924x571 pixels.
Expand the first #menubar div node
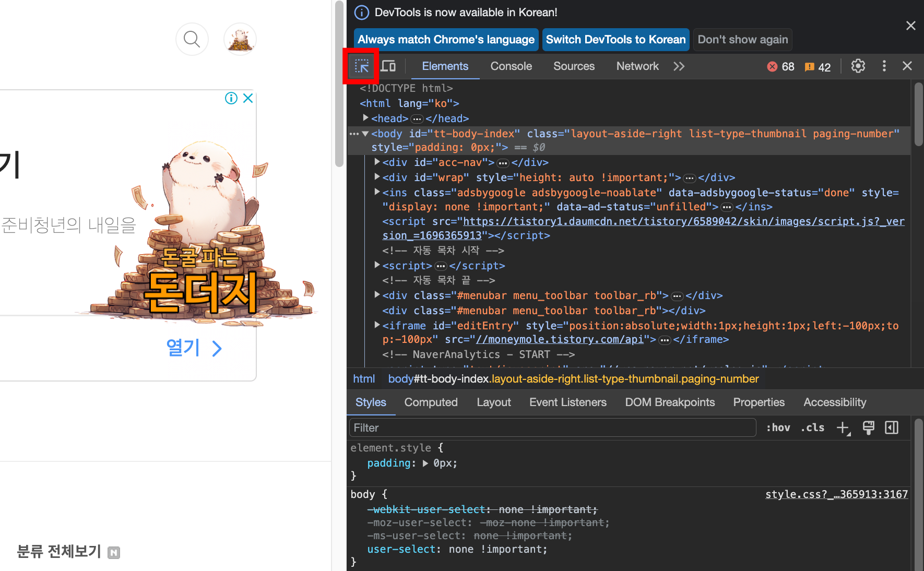(x=377, y=295)
